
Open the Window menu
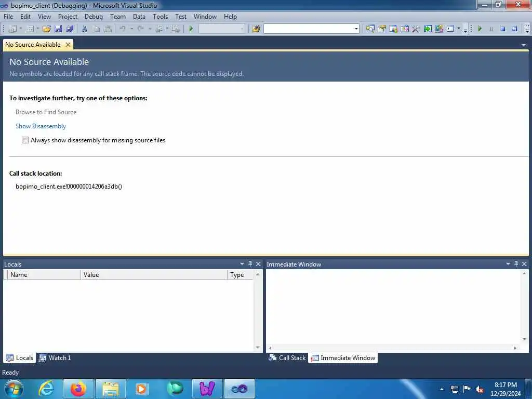[205, 16]
